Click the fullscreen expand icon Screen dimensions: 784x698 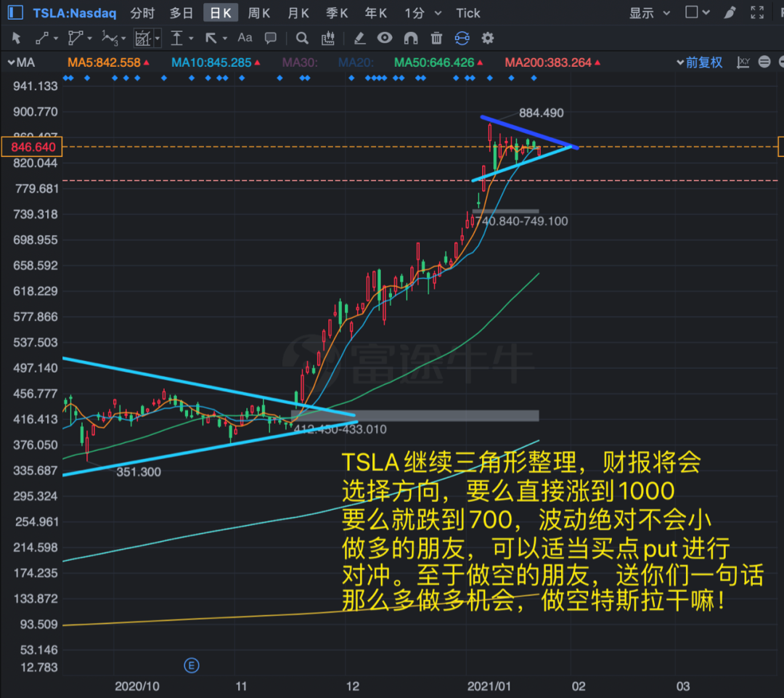(x=757, y=12)
